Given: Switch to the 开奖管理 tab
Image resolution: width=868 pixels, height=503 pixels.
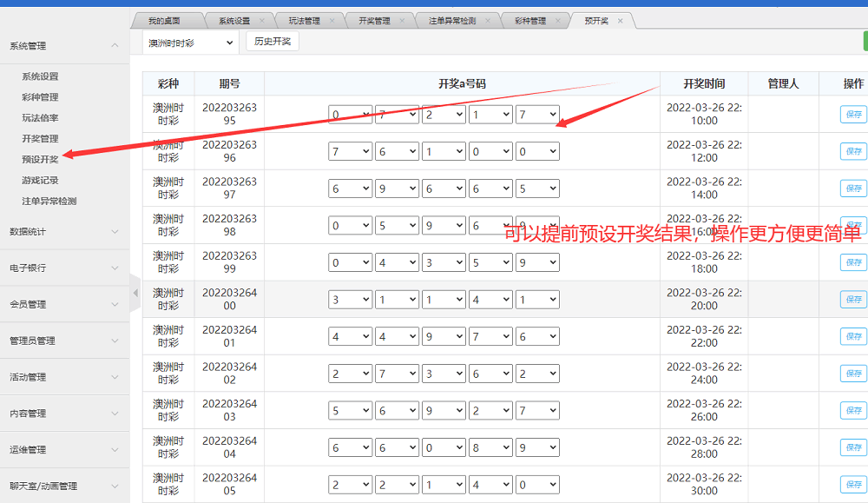Looking at the screenshot, I should [x=374, y=21].
